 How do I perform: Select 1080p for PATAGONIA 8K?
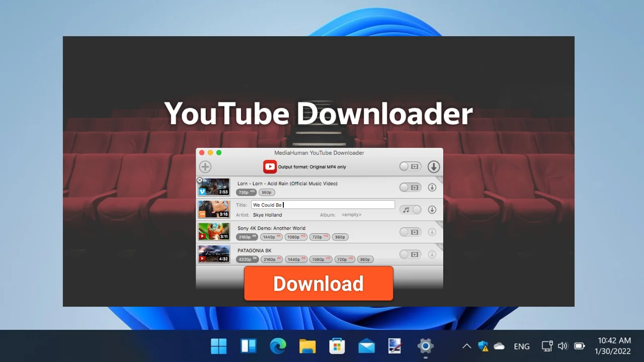[321, 259]
